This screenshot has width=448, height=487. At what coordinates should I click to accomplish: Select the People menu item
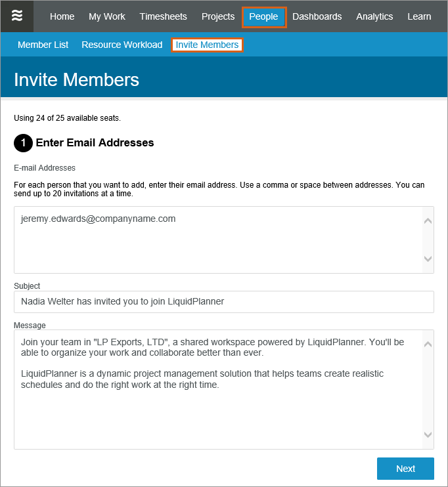[263, 16]
